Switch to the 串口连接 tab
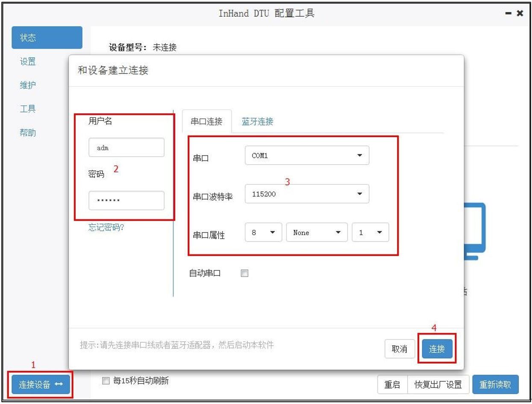Viewport: 532px width, 404px height. click(207, 121)
